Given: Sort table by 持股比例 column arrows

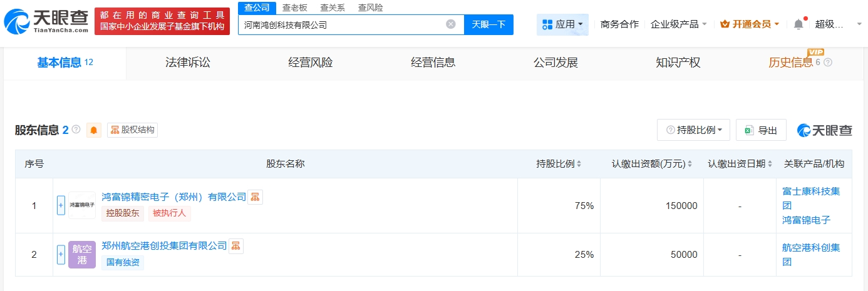Looking at the screenshot, I should [x=579, y=164].
